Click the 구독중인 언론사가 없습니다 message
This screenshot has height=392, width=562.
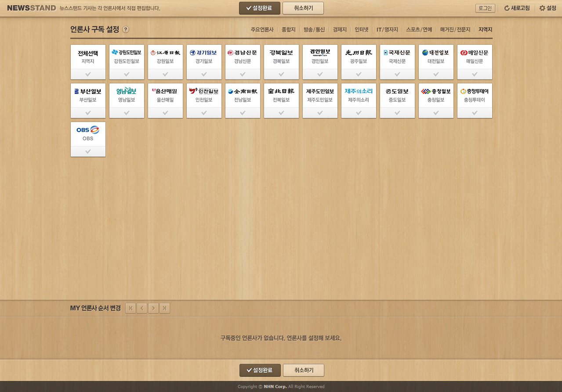point(281,338)
